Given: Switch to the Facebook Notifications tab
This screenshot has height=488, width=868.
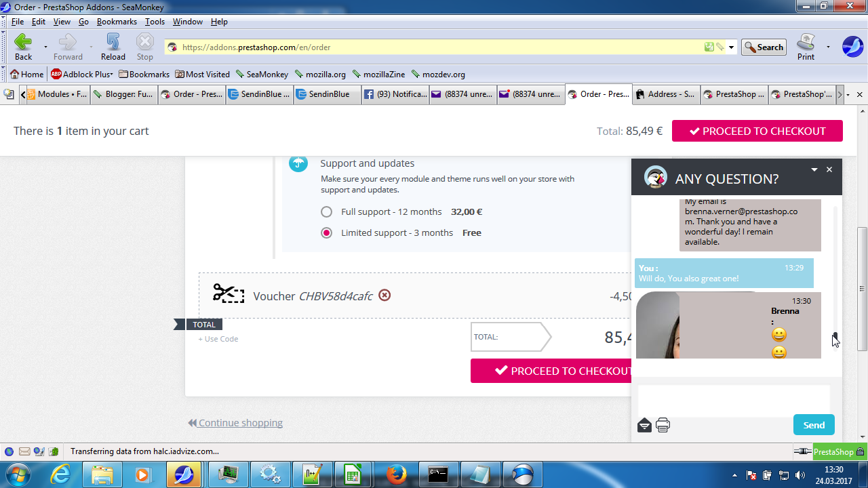Looking at the screenshot, I should pos(395,94).
